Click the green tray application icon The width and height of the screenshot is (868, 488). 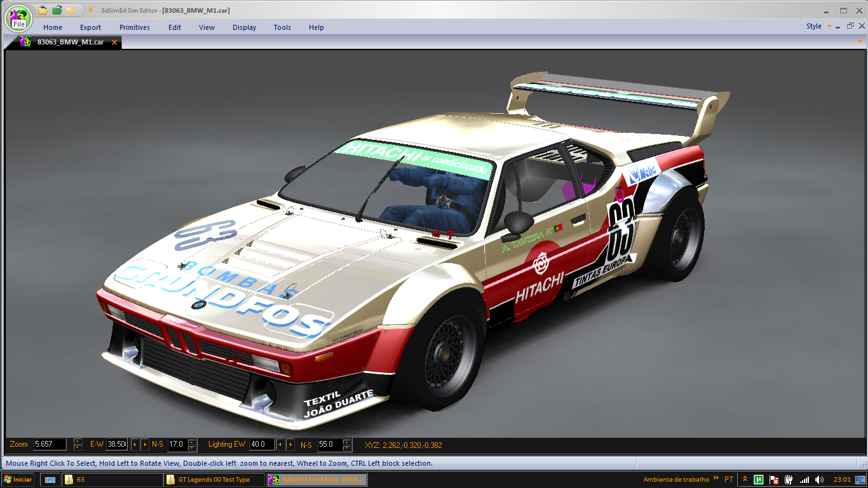point(759,480)
